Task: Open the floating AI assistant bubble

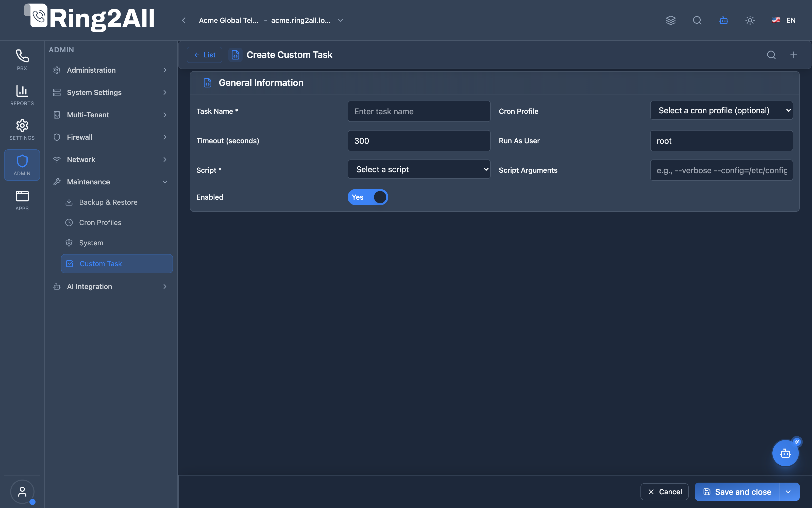Action: pos(785,453)
